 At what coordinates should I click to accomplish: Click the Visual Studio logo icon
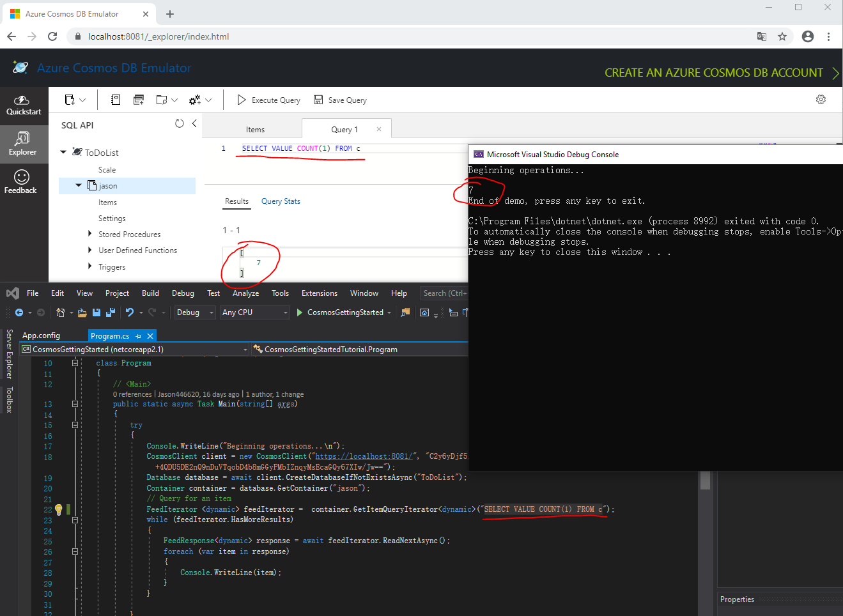click(13, 293)
